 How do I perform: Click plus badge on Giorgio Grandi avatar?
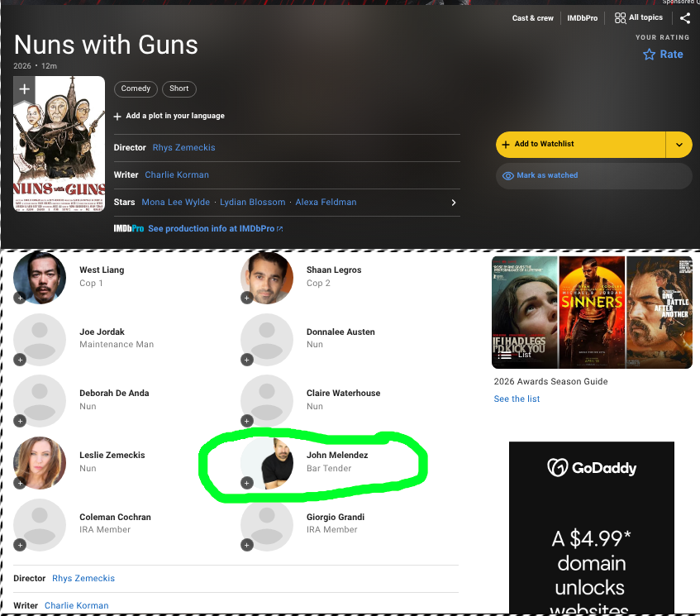[x=247, y=545]
